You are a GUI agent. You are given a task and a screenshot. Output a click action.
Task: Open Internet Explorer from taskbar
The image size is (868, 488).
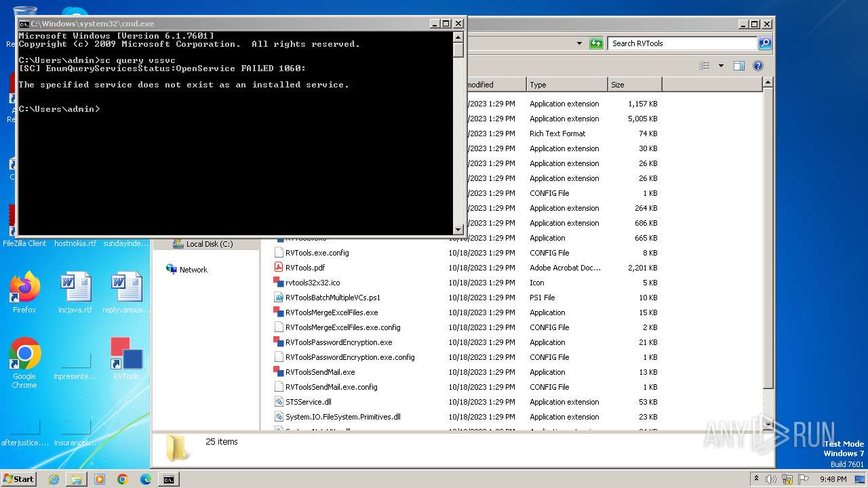point(54,479)
